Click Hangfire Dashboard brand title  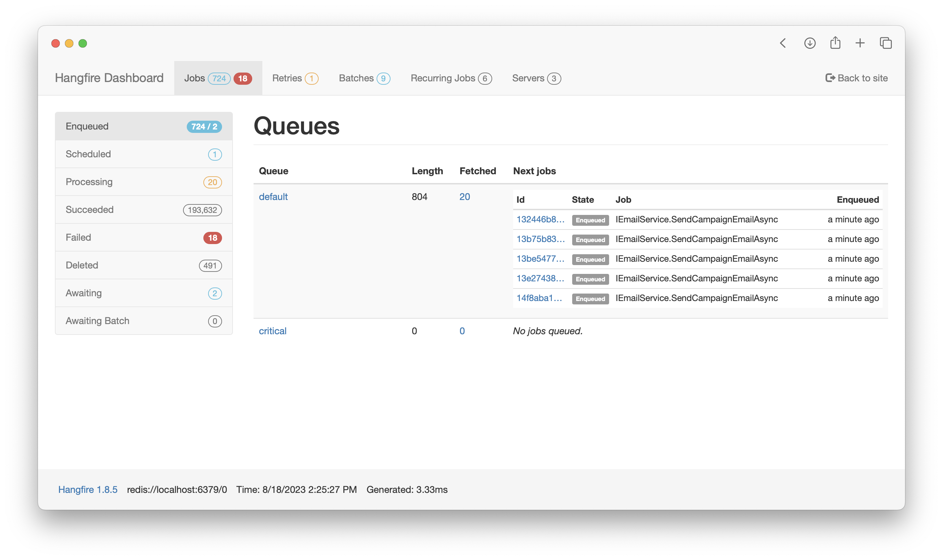[109, 78]
